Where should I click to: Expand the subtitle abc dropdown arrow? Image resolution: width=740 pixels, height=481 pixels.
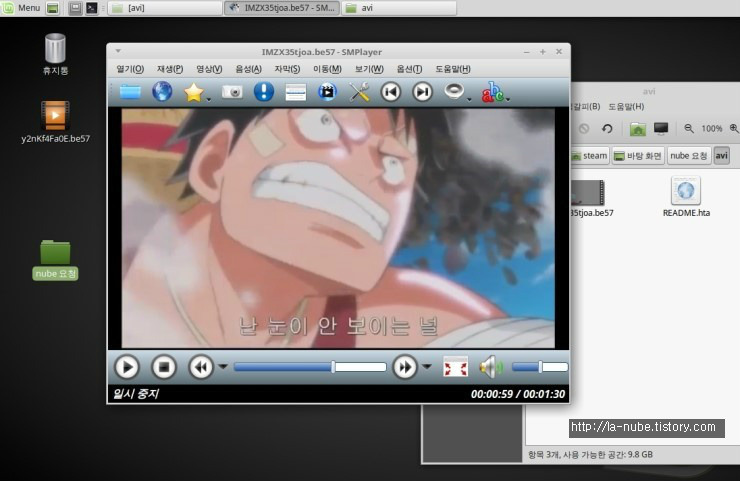tap(508, 99)
